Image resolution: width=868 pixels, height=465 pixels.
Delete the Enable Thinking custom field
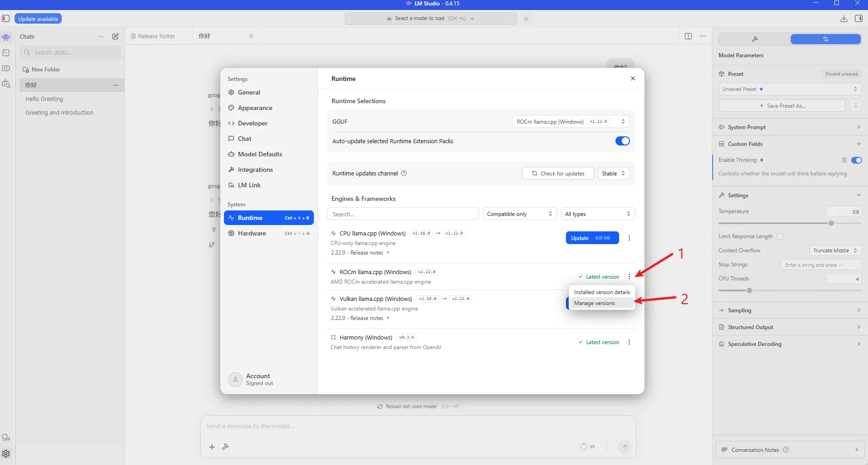(x=844, y=160)
